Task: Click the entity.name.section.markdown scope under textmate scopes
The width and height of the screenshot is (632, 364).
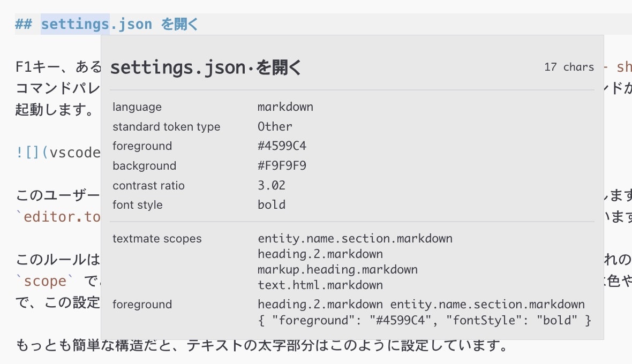Action: pyautogui.click(x=355, y=239)
